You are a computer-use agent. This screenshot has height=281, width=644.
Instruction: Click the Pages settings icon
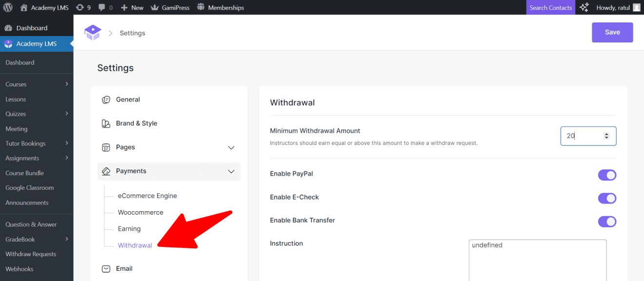point(106,147)
